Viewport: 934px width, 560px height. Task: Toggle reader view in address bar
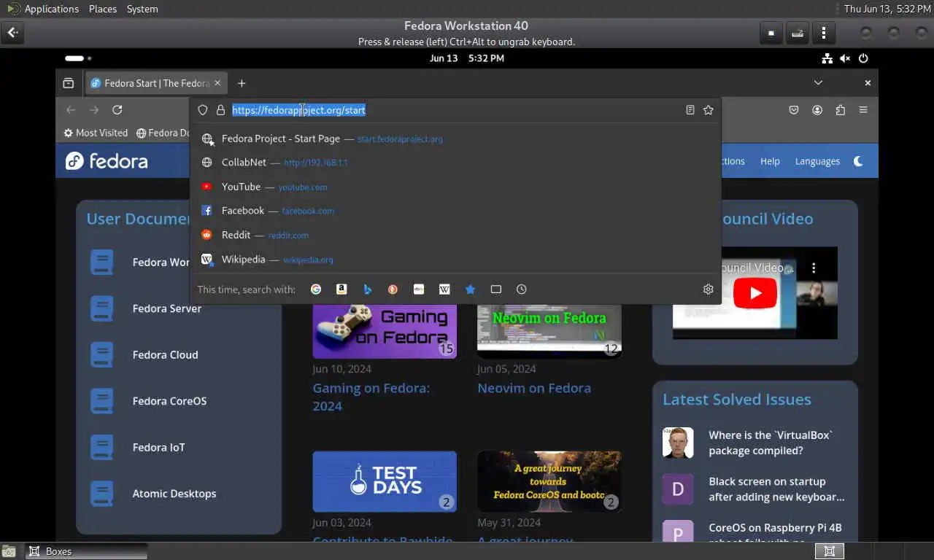(690, 110)
